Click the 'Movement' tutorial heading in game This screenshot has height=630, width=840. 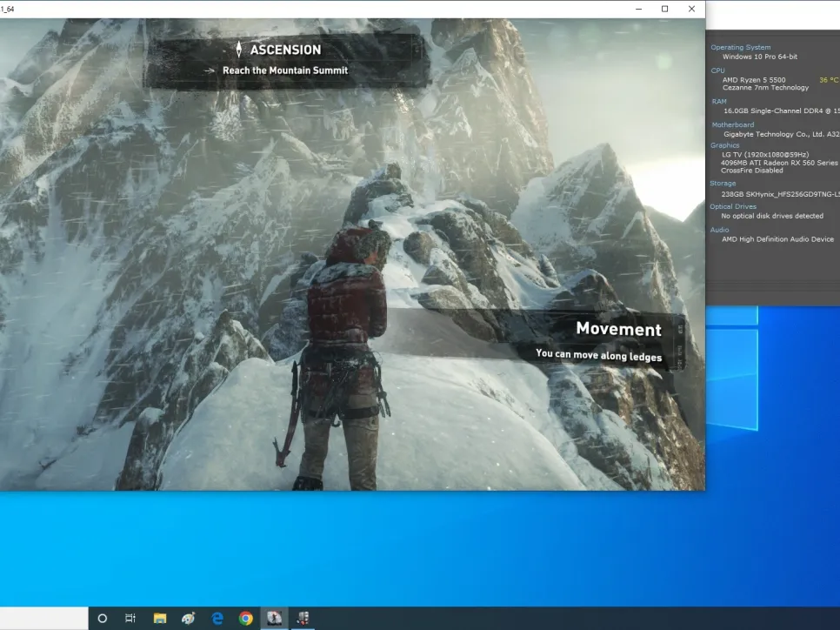[x=619, y=329]
